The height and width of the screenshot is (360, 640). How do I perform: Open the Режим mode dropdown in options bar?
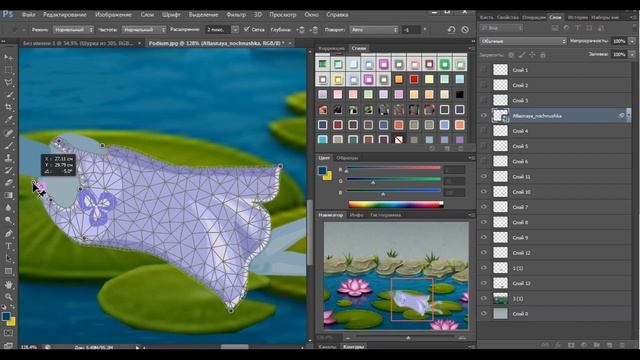(73, 29)
